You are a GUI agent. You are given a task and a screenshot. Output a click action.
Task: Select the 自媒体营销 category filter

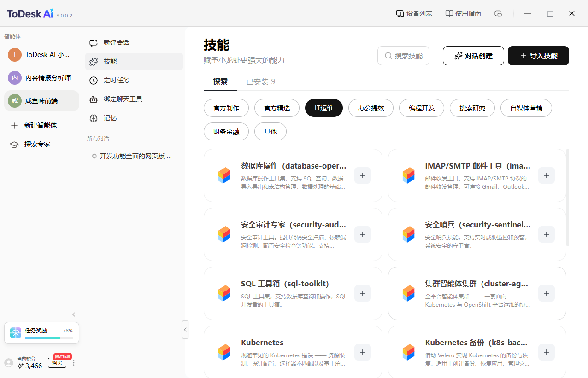tap(526, 108)
